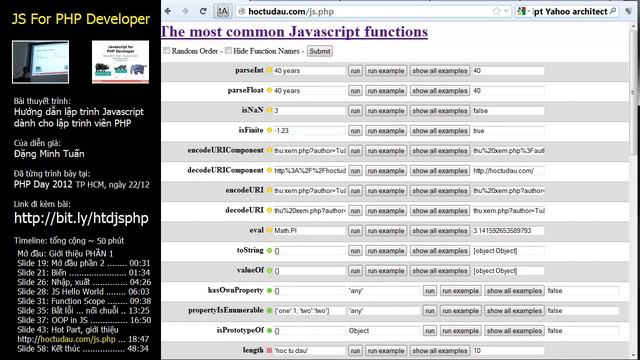The width and height of the screenshot is (640, 360).
Task: Select timeline entry 'Slide 31: Function Scope'
Action: click(x=84, y=301)
